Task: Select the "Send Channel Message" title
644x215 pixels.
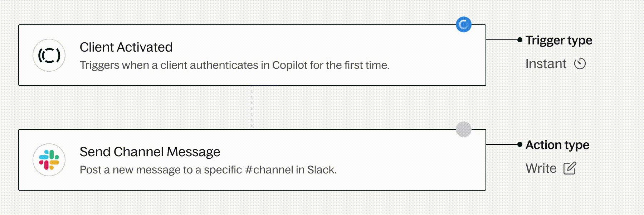Action: pyautogui.click(x=150, y=152)
